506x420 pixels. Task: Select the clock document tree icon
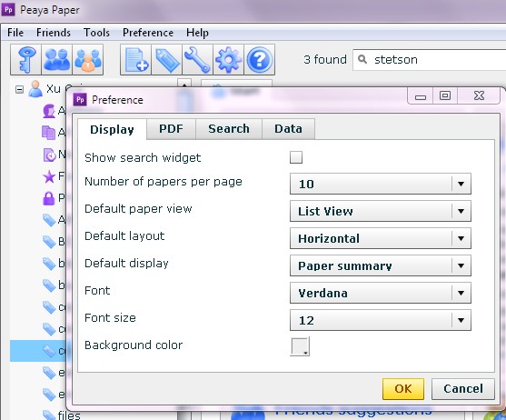tap(49, 155)
